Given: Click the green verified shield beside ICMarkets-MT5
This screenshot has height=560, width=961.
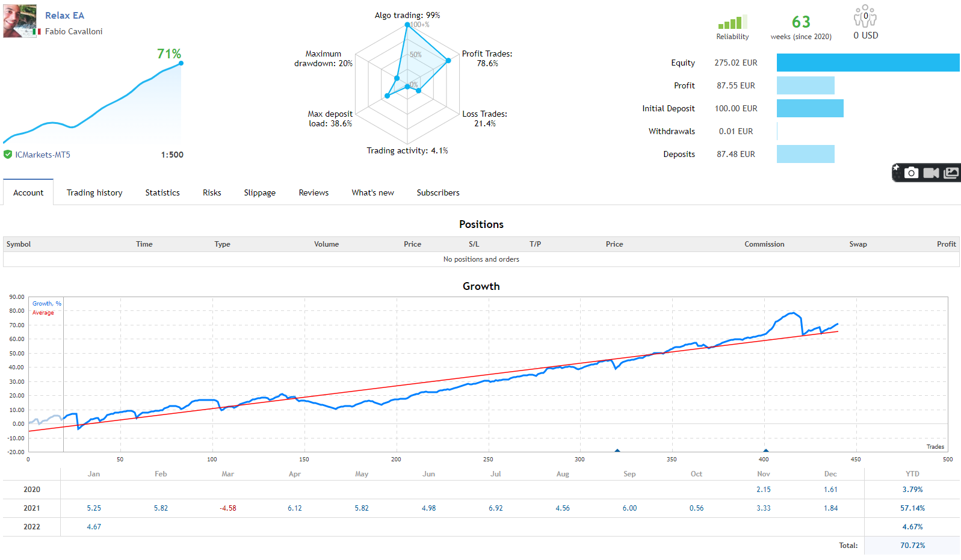Looking at the screenshot, I should point(8,155).
